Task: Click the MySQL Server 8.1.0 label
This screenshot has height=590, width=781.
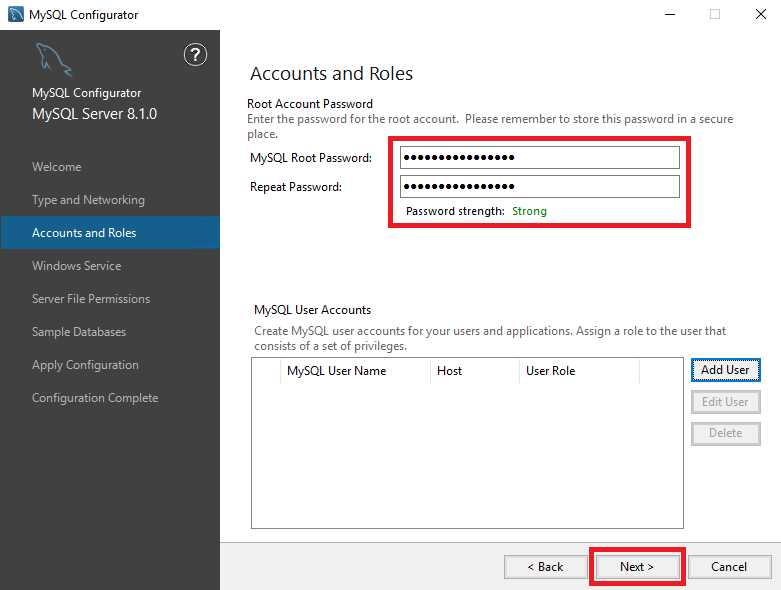Action: click(94, 114)
